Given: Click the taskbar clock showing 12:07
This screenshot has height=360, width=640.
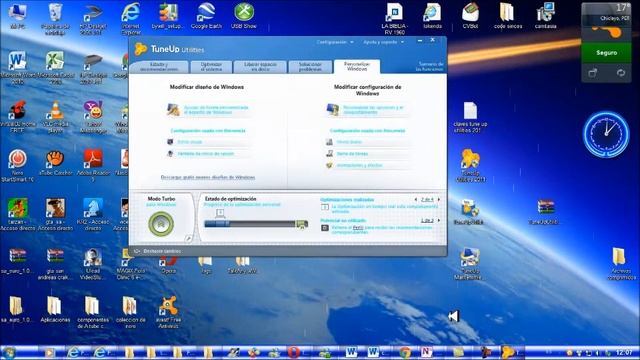Looking at the screenshot, I should click(x=624, y=352).
